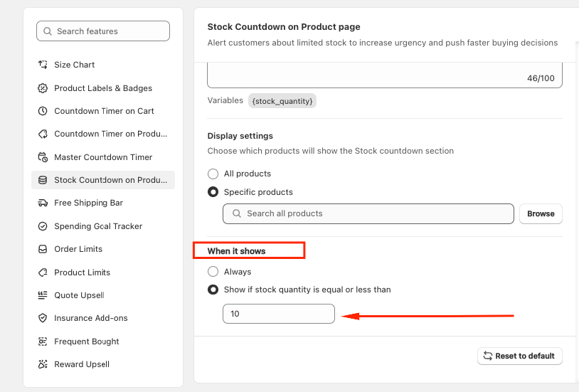
Task: Choose the Always radio option
Action: pos(213,272)
